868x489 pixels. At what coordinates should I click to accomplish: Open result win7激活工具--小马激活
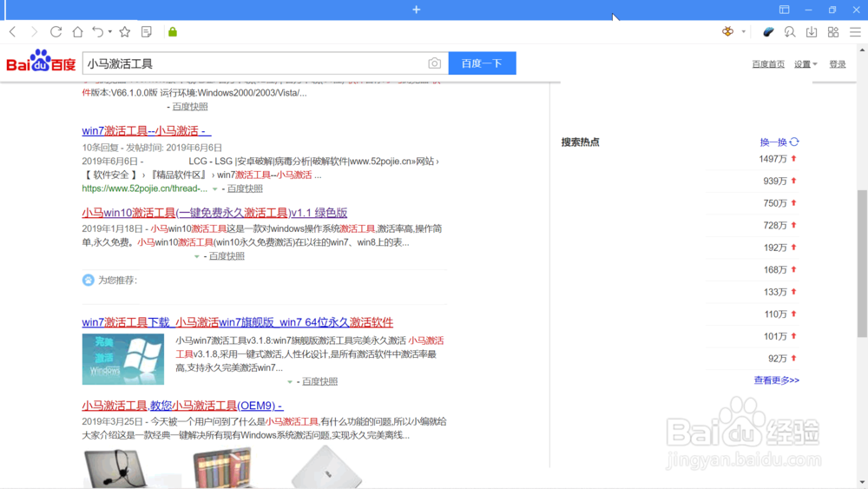pyautogui.click(x=146, y=130)
